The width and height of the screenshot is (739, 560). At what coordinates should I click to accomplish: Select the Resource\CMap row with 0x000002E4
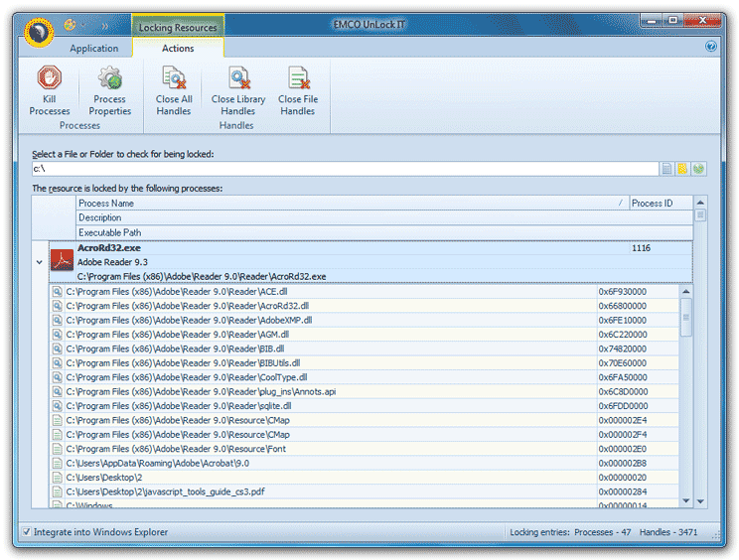click(365, 420)
